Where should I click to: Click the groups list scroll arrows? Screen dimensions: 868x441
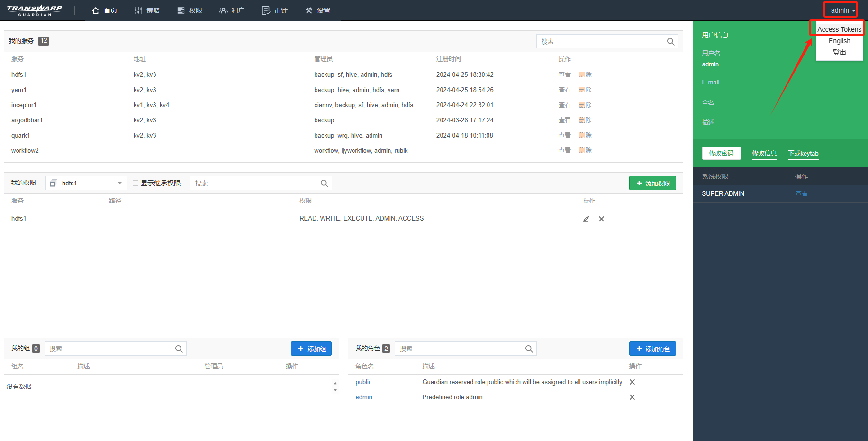point(335,387)
